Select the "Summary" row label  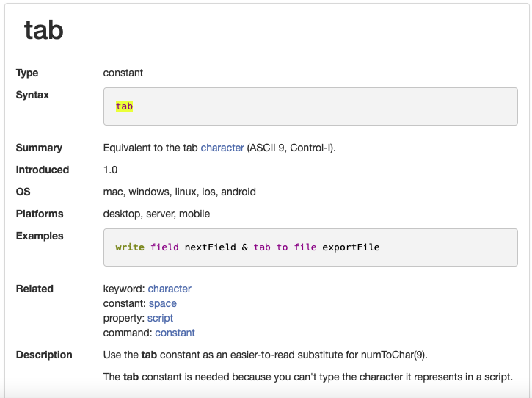coord(39,148)
